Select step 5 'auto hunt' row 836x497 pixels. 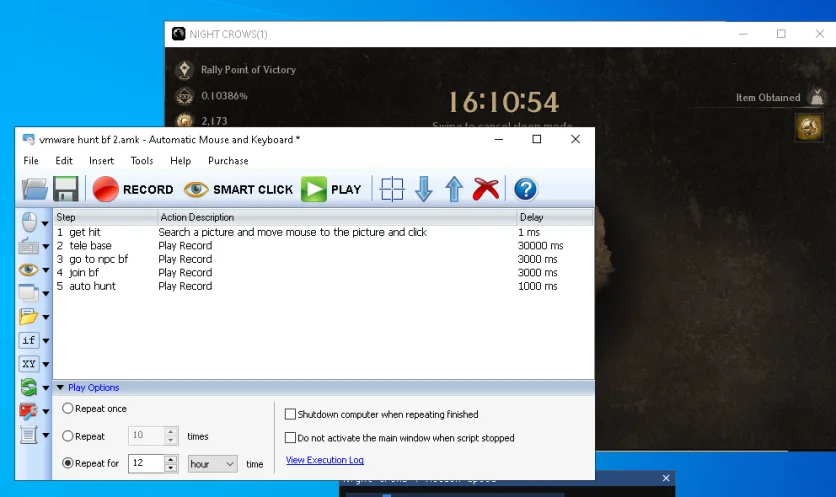coord(323,286)
